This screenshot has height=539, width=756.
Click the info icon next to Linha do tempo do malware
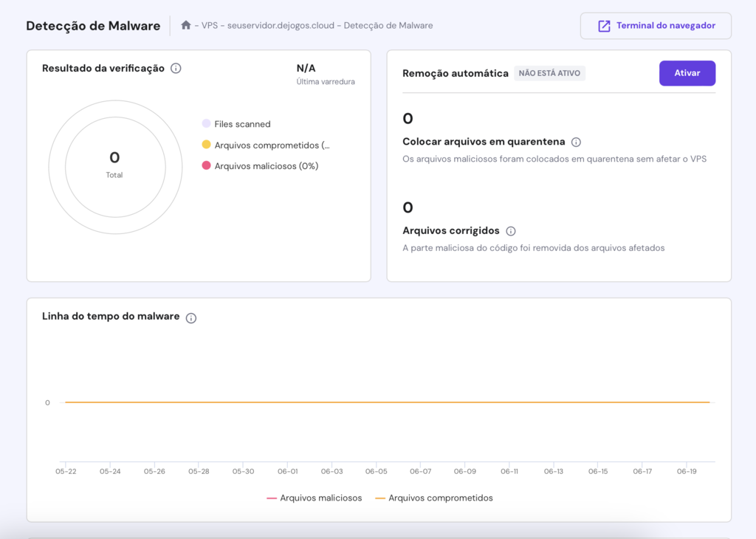point(191,317)
